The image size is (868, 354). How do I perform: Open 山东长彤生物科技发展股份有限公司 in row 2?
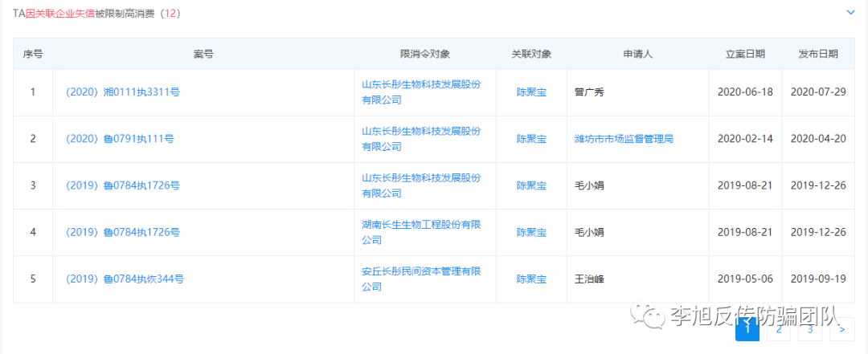click(420, 139)
